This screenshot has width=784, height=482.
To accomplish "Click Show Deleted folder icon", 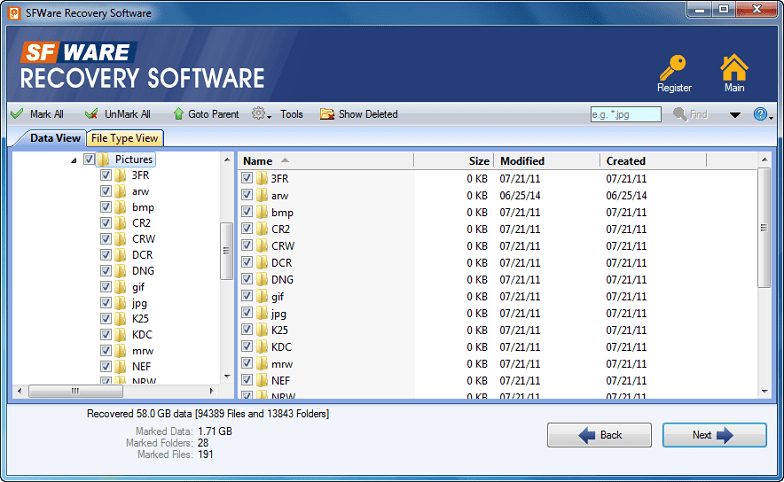I will coord(327,114).
